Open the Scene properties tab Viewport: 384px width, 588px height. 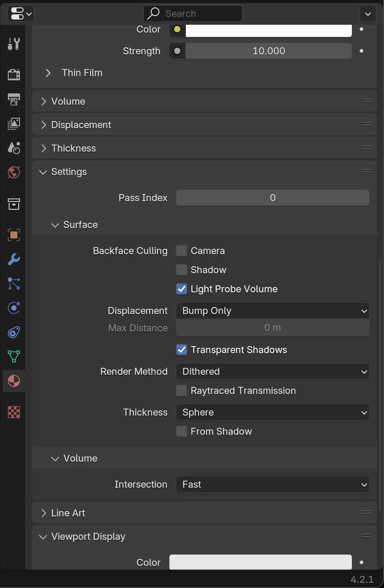(x=14, y=148)
